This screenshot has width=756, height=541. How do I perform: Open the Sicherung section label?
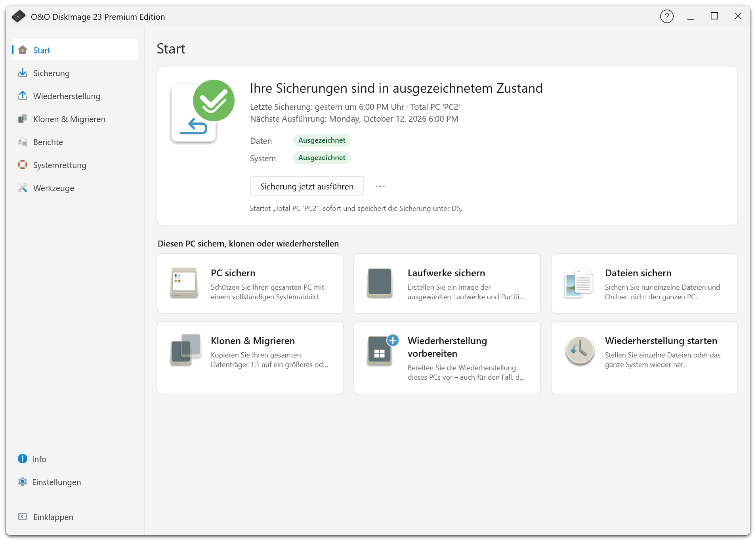(x=52, y=73)
